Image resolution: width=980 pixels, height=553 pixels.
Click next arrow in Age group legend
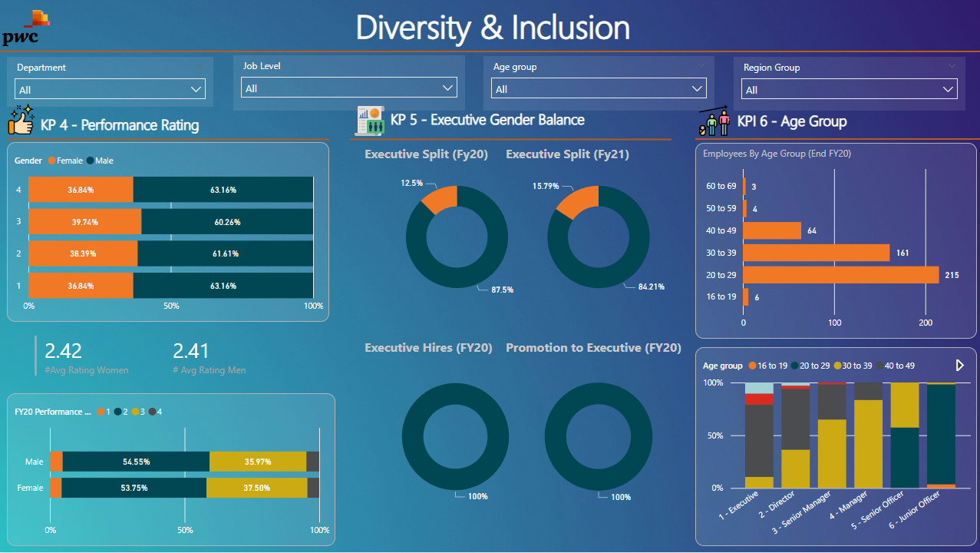tap(959, 366)
